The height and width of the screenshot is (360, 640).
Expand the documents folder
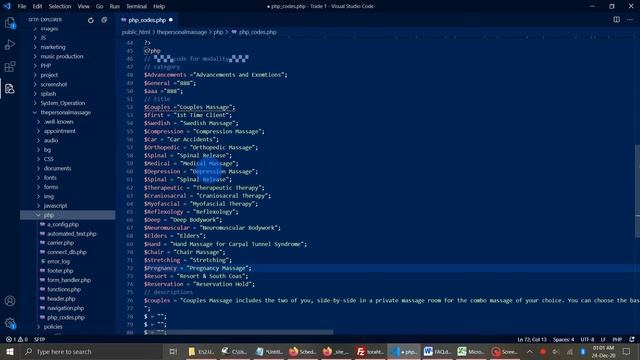57,168
